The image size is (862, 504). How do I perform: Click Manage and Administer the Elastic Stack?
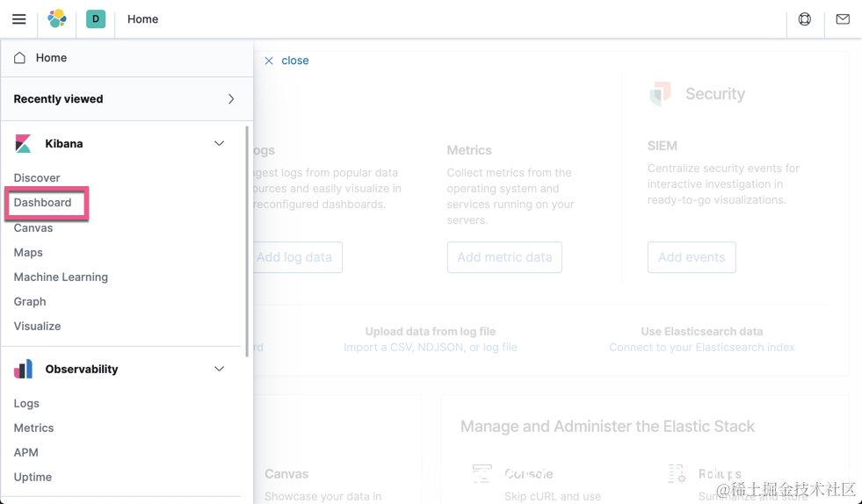tap(607, 427)
